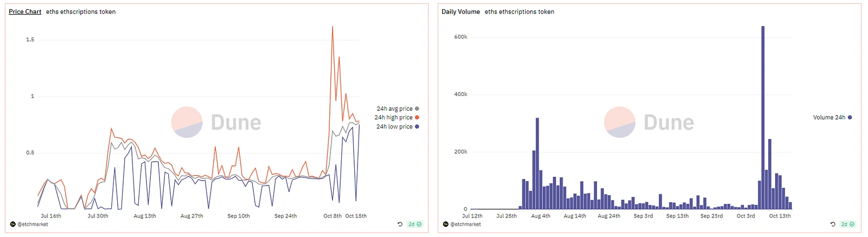Click the 2d freshness badge on Price Chart
Image resolution: width=868 pixels, height=237 pixels.
pos(415,224)
